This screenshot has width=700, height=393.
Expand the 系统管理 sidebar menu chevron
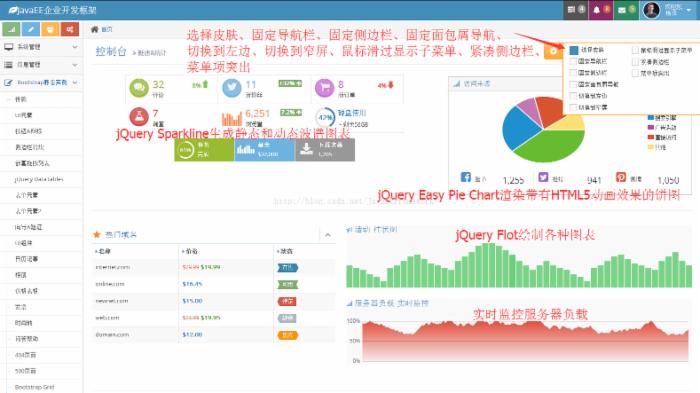pyautogui.click(x=75, y=47)
